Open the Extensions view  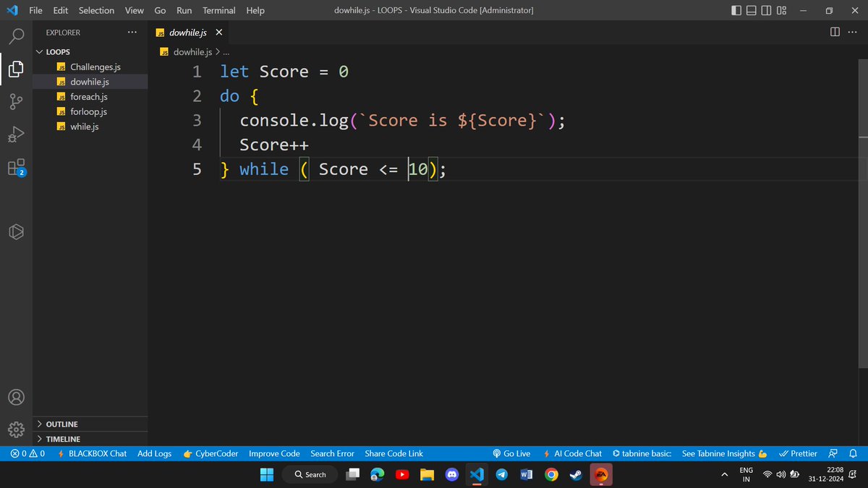coord(16,168)
